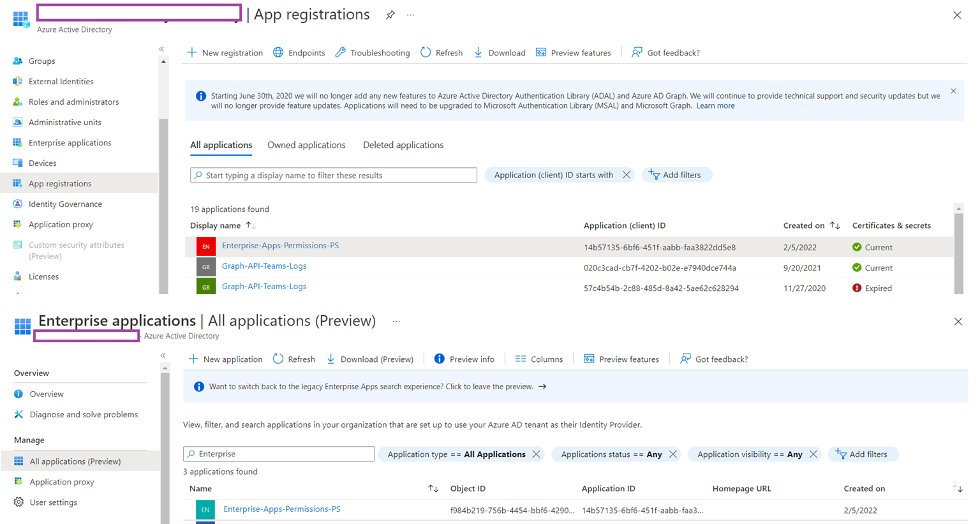Open Enterprise-Apps-Permissions-PS in Enterprise applications list

click(282, 509)
